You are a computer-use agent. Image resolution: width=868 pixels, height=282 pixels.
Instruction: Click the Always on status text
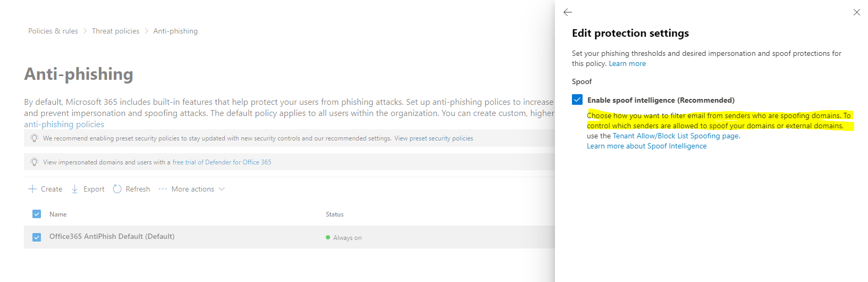(x=347, y=238)
